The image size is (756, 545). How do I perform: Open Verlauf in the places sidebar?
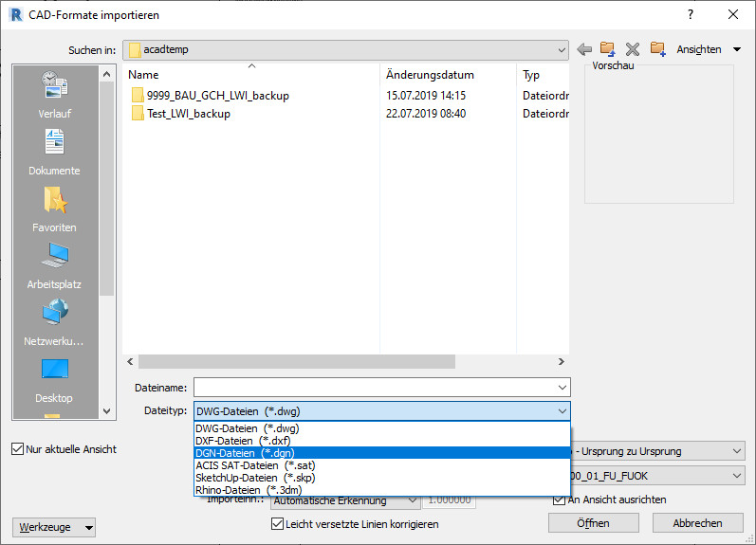click(x=55, y=97)
